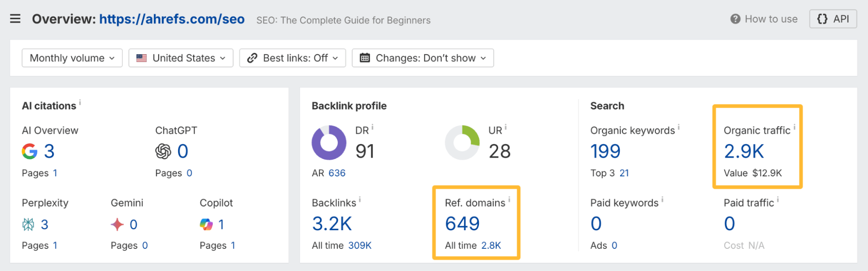Click the ChatGPT Pages value 0

click(189, 173)
